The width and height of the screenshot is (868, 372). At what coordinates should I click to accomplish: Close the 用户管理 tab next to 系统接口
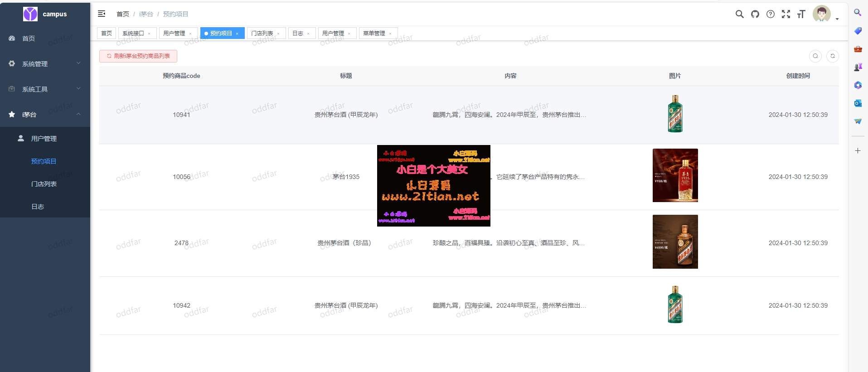click(190, 34)
